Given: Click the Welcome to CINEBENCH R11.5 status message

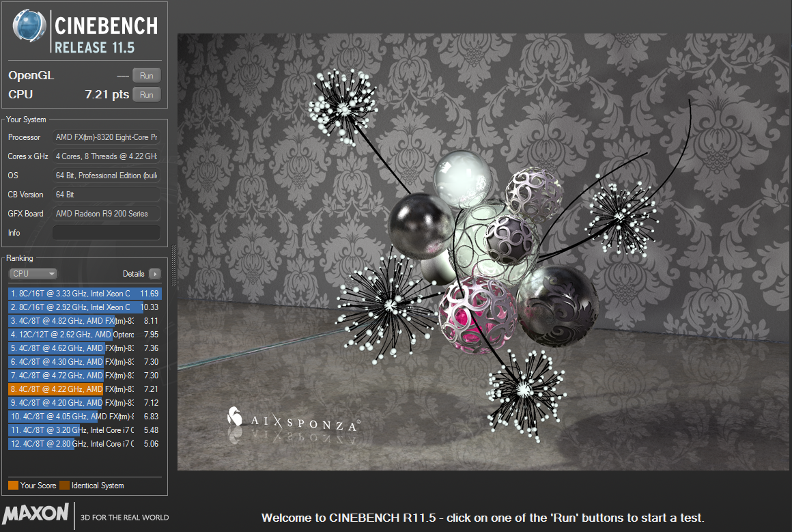Looking at the screenshot, I should 483,518.
